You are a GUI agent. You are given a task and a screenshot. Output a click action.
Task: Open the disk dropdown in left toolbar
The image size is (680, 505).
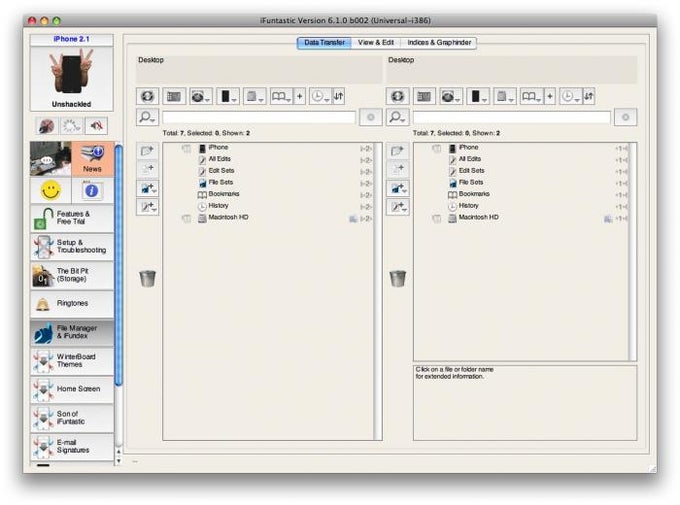pyautogui.click(x=201, y=96)
